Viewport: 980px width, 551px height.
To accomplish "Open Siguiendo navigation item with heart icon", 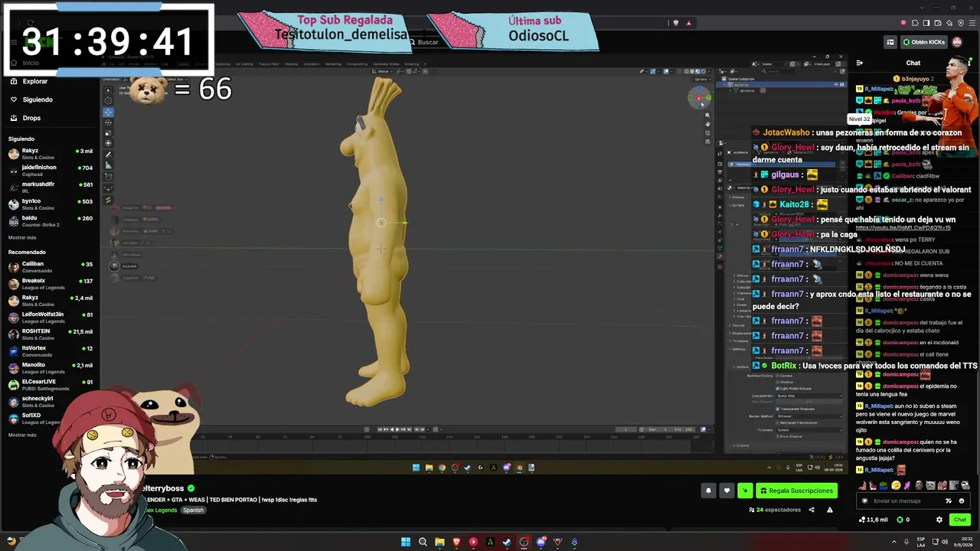I will point(38,99).
